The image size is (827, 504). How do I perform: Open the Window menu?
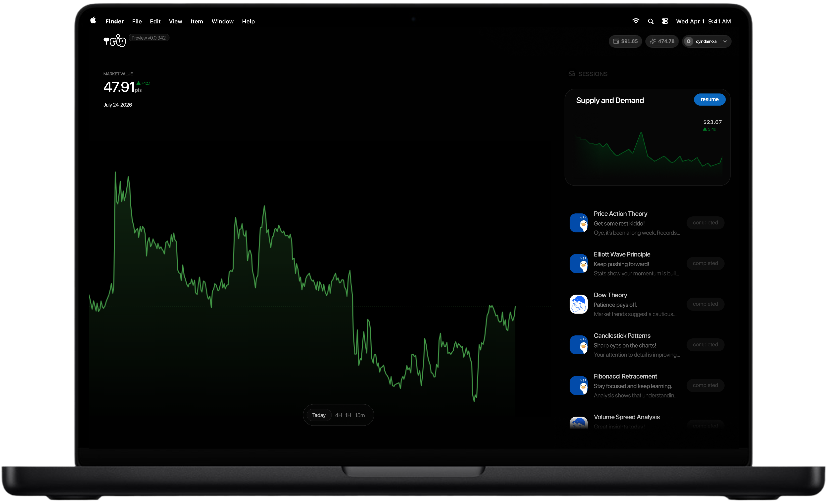222,21
